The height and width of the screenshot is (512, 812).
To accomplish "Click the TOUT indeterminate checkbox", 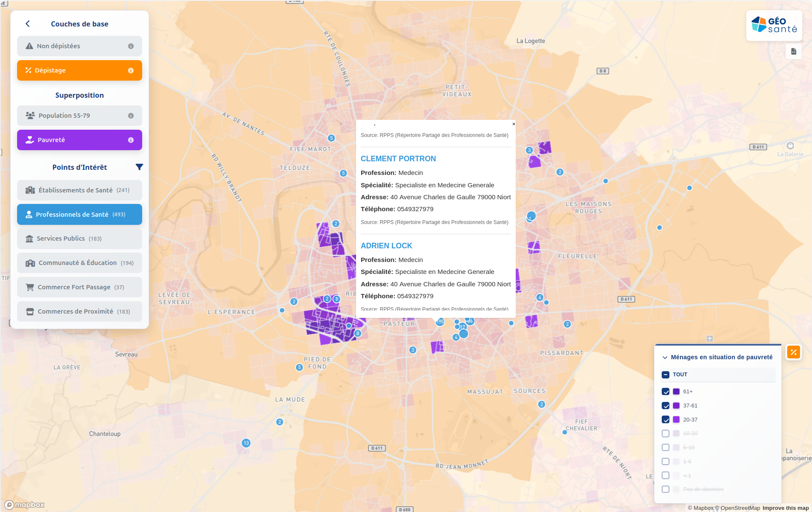I will point(665,374).
